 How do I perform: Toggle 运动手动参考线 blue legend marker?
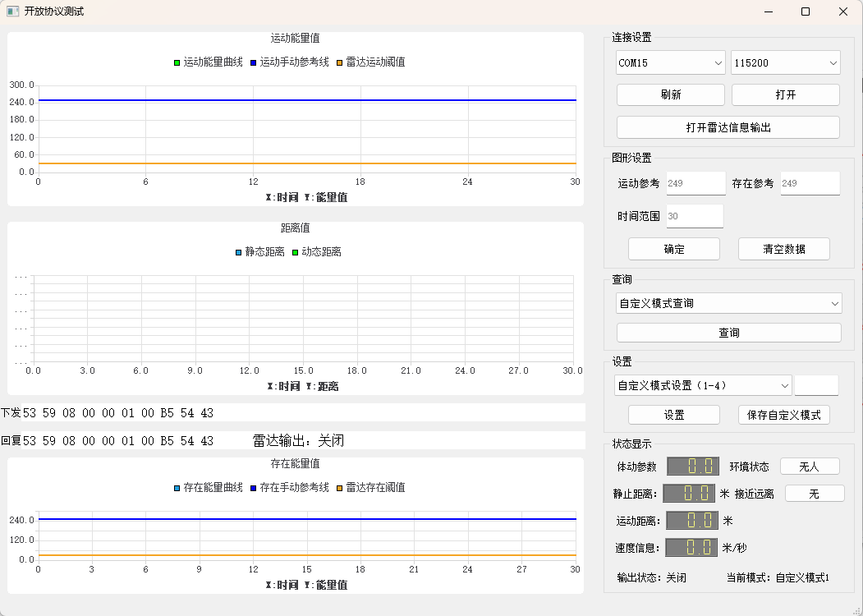click(x=253, y=62)
